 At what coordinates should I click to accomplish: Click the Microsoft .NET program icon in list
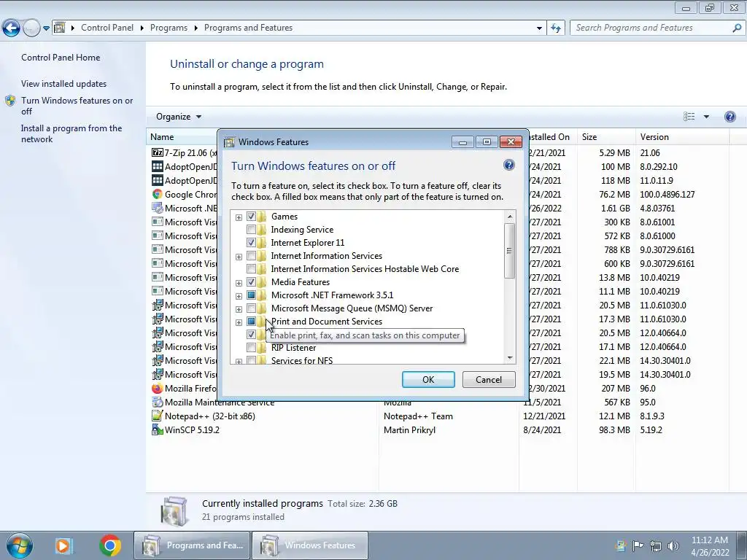[158, 208]
